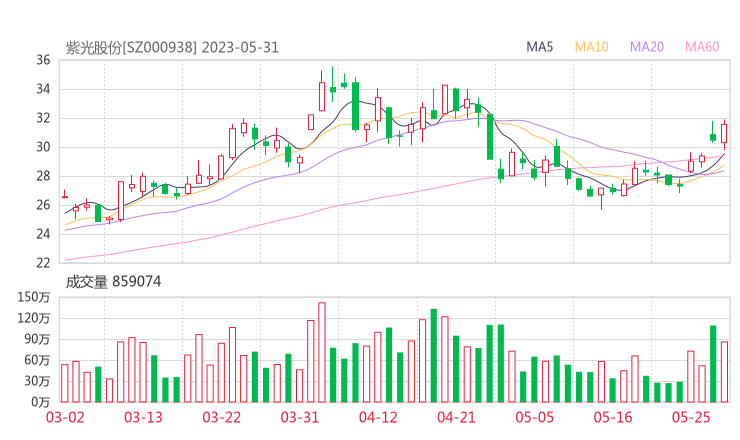Click the 30 price axis label

click(43, 147)
